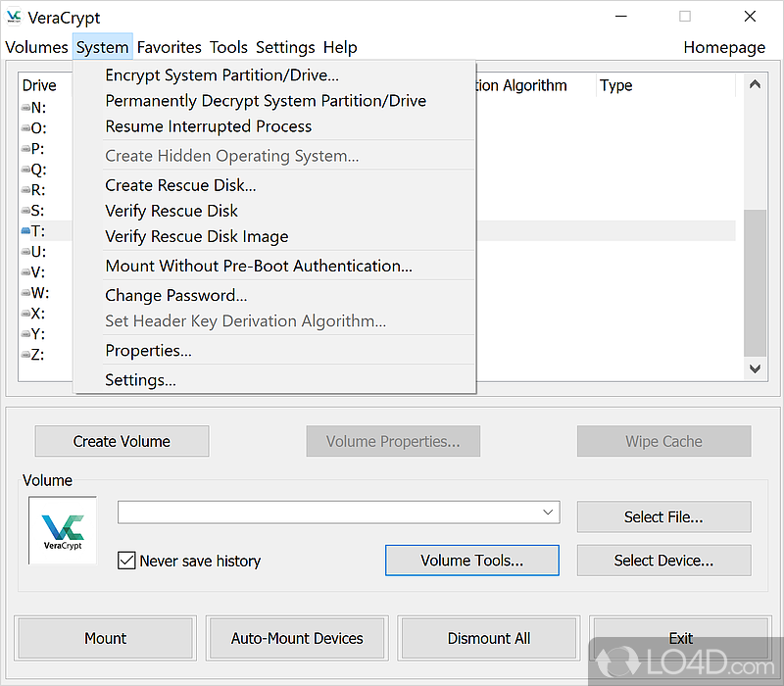
Task: Click the drive icon next to Q:
Action: 25,169
